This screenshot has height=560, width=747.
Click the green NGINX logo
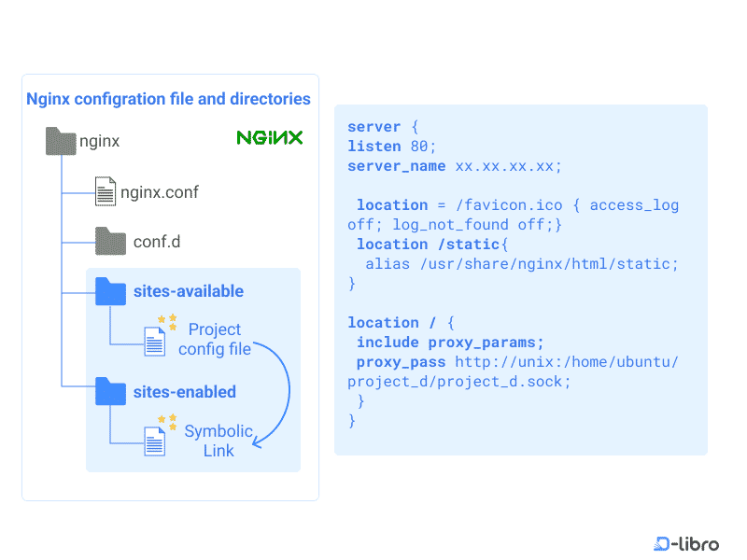point(270,136)
